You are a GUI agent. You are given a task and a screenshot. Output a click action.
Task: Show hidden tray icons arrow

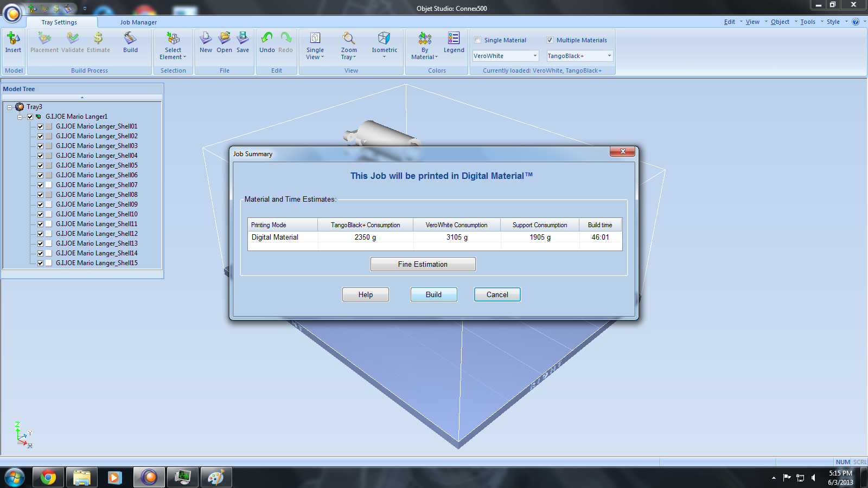pyautogui.click(x=774, y=478)
